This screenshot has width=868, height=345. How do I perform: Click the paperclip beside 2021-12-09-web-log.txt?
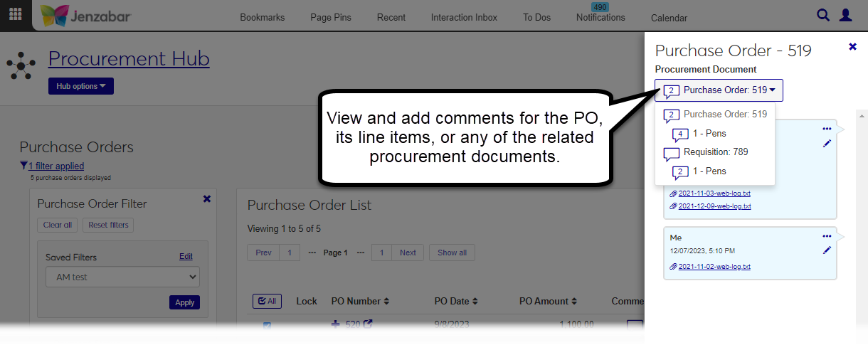tap(674, 206)
